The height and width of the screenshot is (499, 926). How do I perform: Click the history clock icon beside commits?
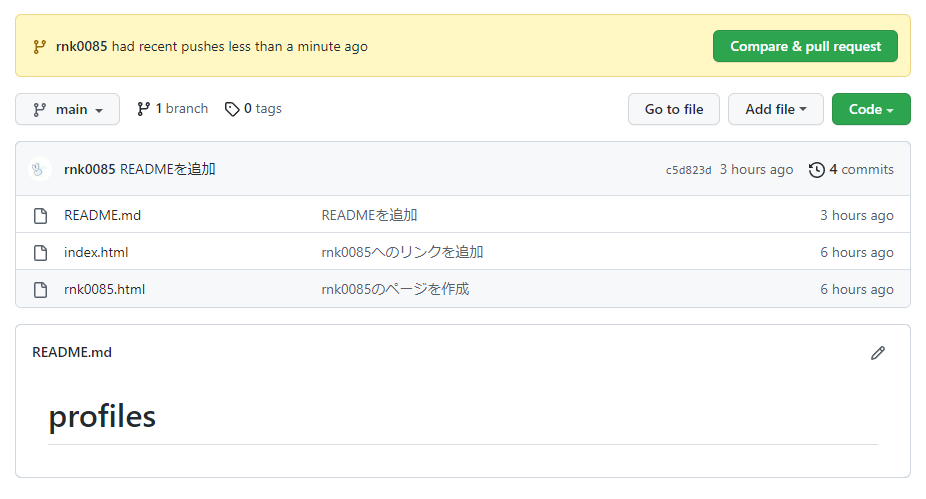coord(817,170)
